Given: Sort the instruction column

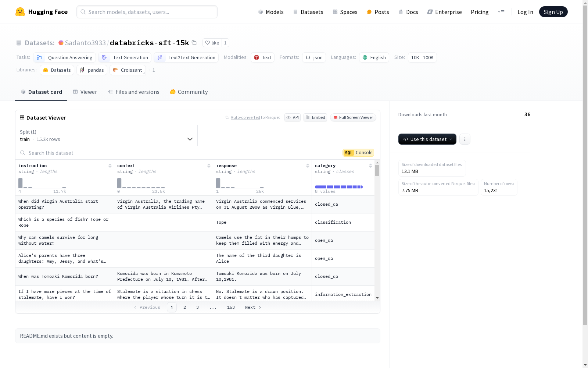Looking at the screenshot, I should click(x=110, y=166).
